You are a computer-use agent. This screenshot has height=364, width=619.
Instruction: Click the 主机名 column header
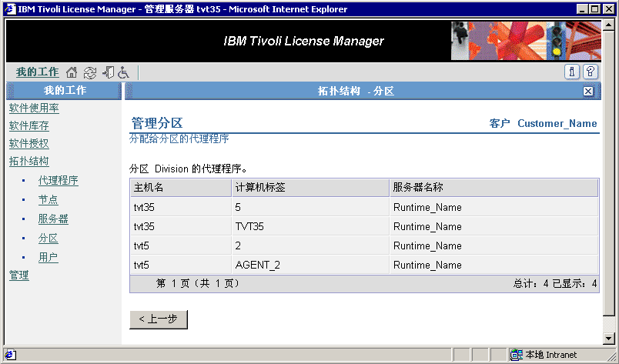pos(181,188)
